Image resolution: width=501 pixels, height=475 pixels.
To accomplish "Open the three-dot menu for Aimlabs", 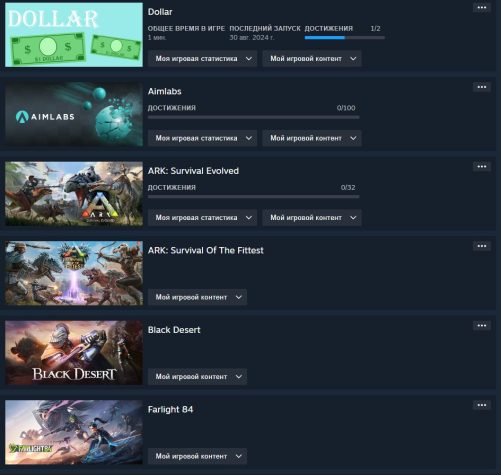I will 482,87.
